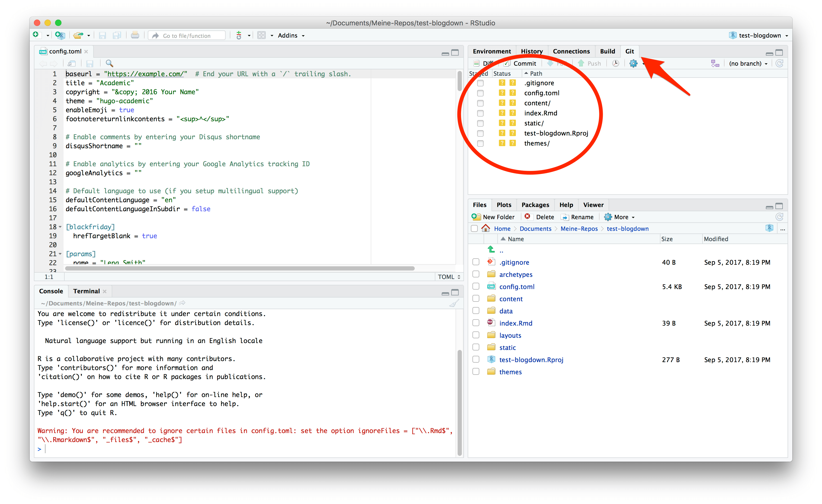Click the new branch icon in Git pane
Viewport: 822px width, 504px height.
click(715, 63)
